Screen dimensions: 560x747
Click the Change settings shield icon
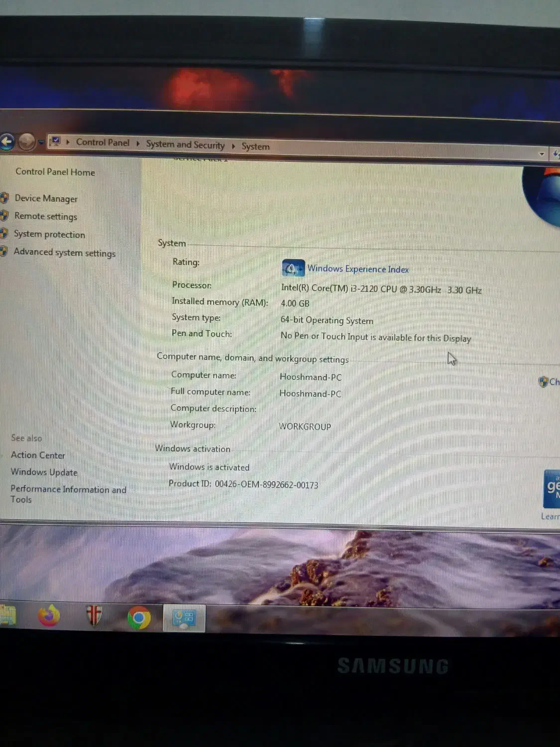pyautogui.click(x=543, y=382)
